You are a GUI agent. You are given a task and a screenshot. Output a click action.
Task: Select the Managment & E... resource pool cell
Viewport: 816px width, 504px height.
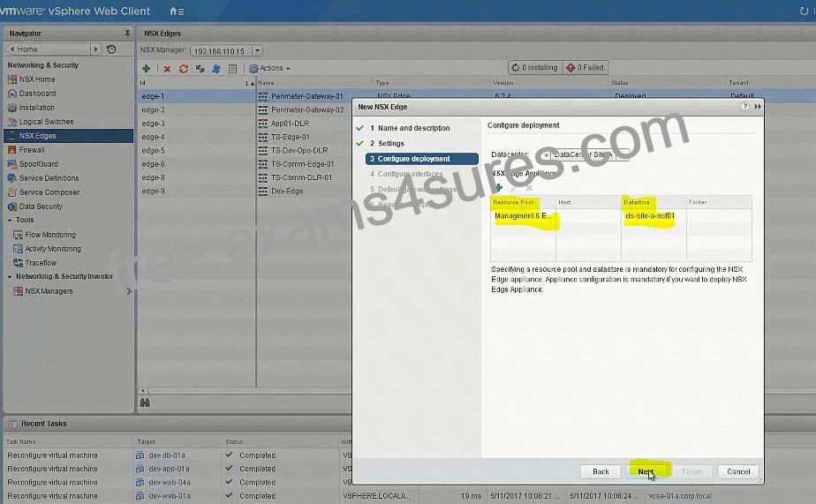tap(523, 216)
